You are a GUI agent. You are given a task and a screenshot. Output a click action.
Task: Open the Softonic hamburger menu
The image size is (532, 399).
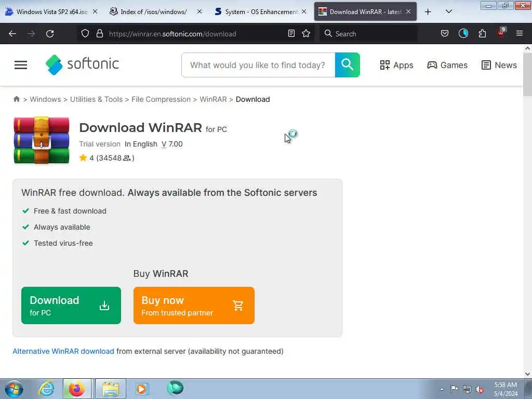tap(21, 65)
